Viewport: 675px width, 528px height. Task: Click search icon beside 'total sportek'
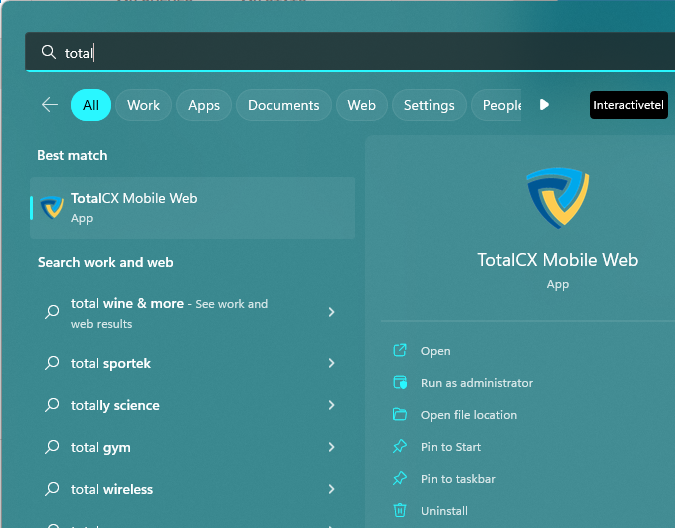click(52, 363)
